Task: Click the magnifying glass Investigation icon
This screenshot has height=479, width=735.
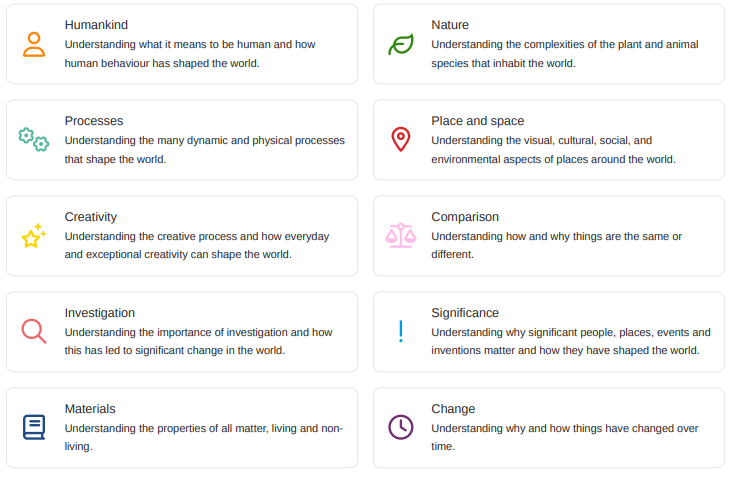Action: point(34,331)
